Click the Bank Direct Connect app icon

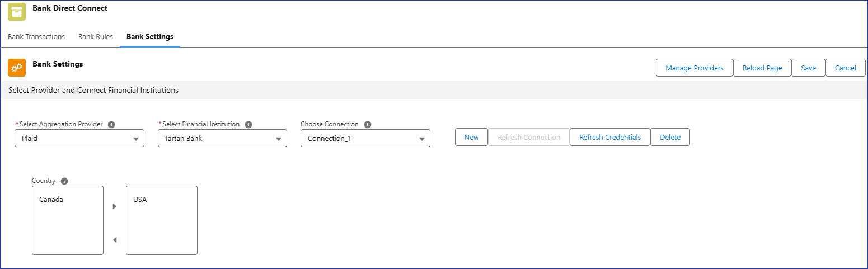pos(17,12)
